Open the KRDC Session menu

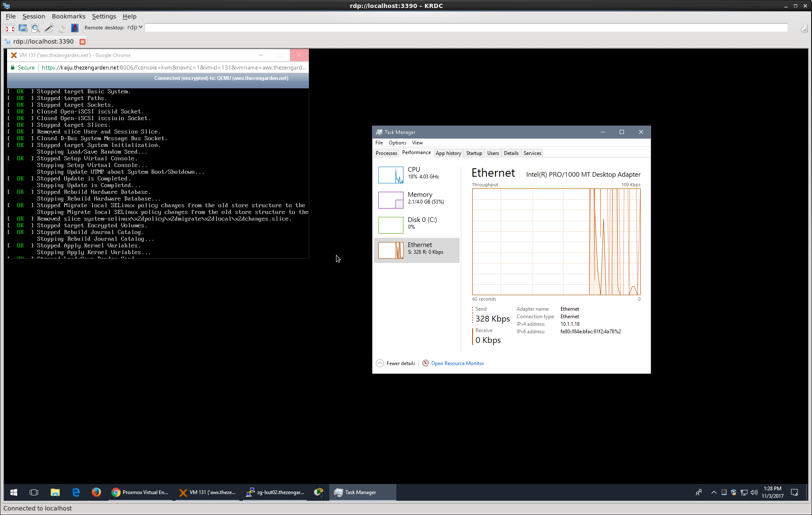click(34, 16)
